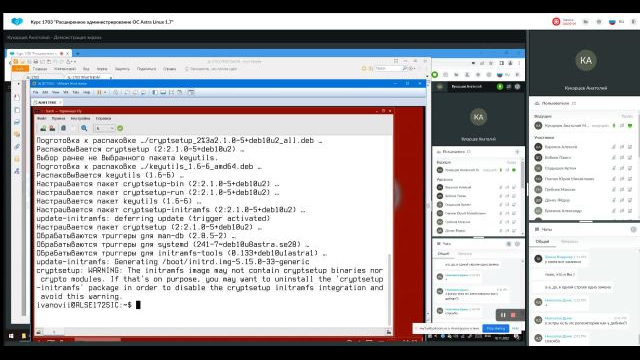Toggle green mic in shared-screen presenter bar

(x=500, y=87)
